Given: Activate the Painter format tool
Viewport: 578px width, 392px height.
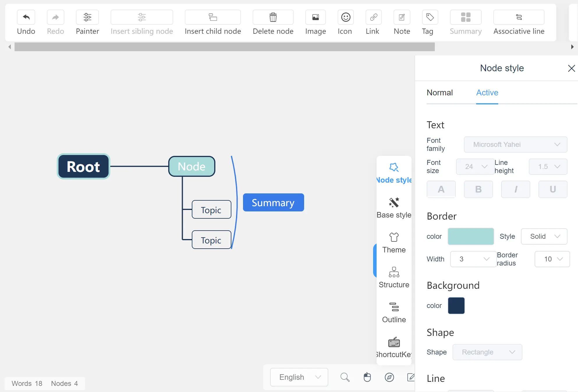Looking at the screenshot, I should 87,17.
